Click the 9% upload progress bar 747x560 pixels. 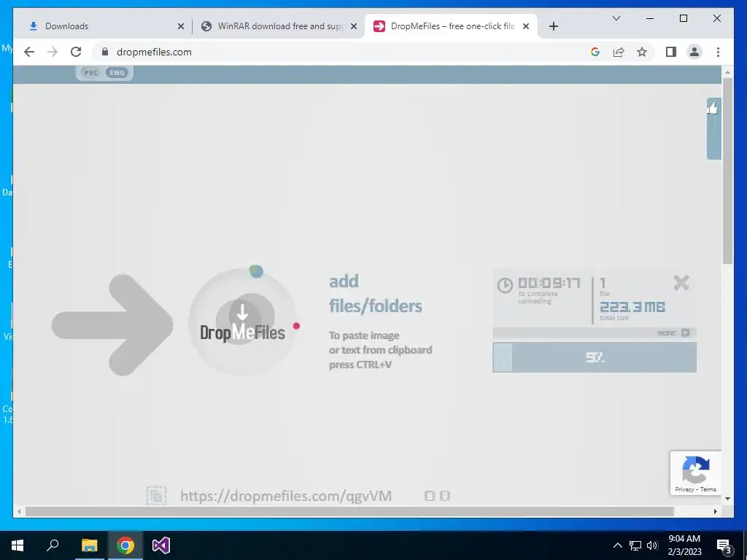click(594, 357)
